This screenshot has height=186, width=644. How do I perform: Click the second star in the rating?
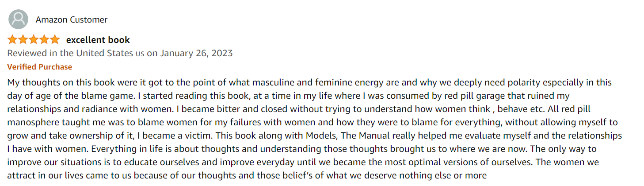click(23, 40)
